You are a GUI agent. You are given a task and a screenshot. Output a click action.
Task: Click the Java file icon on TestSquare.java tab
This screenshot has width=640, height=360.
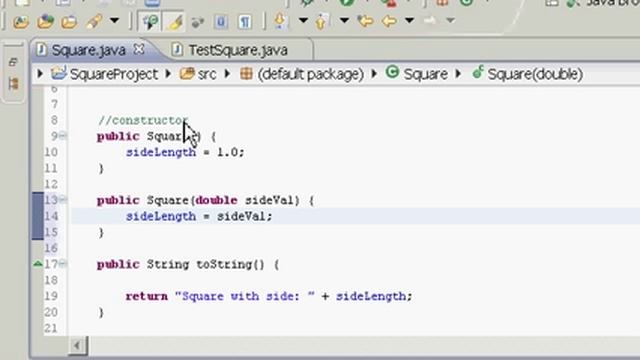177,50
